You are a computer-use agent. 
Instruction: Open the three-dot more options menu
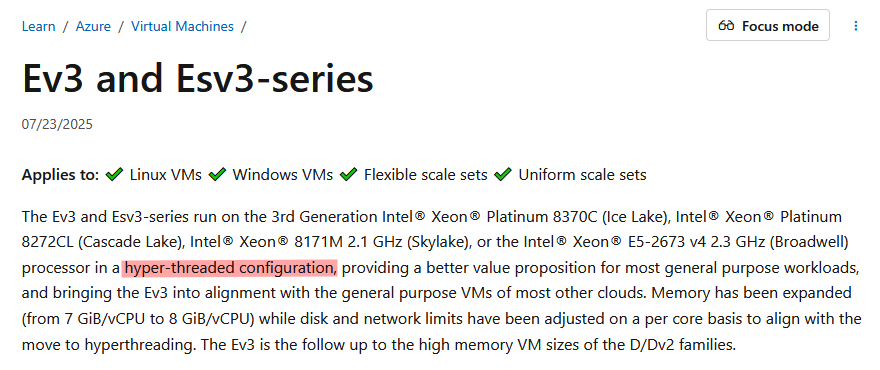pyautogui.click(x=856, y=26)
